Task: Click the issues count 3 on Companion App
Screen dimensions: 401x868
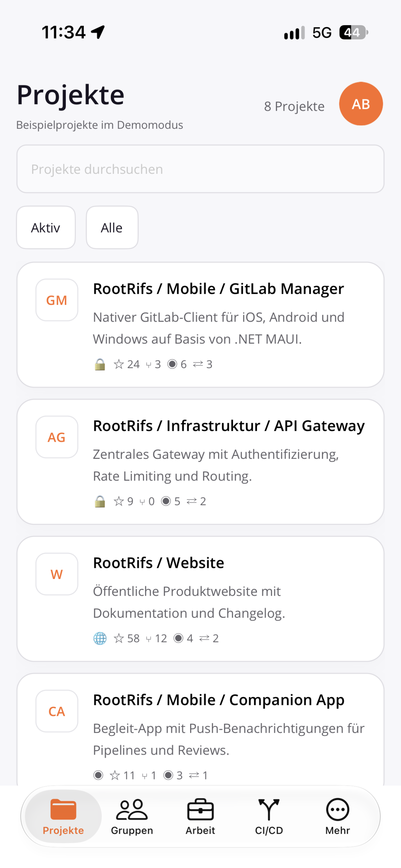Action: click(173, 776)
